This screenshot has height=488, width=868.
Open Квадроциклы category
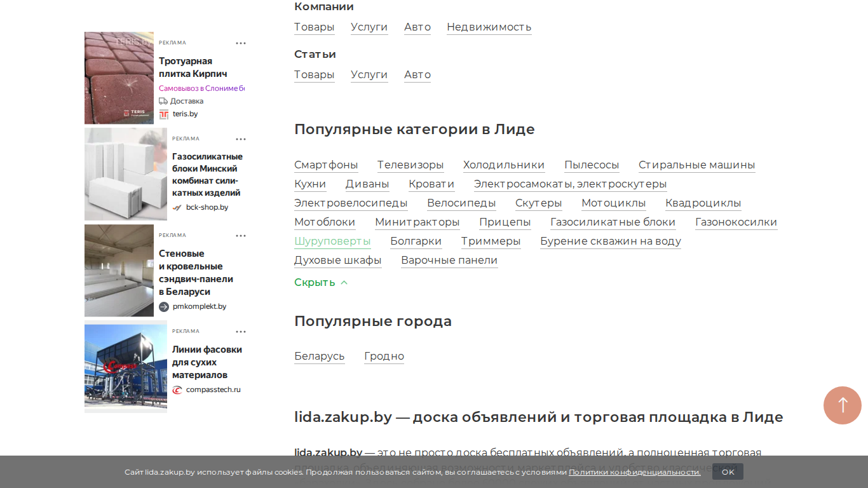703,203
